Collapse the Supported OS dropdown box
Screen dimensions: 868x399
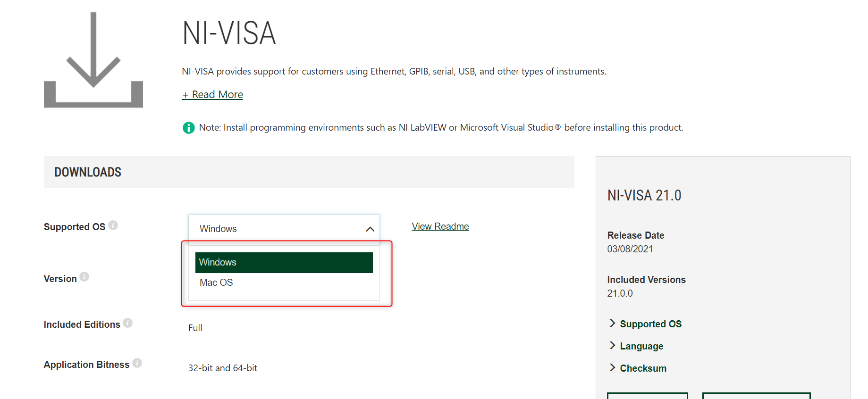tap(284, 229)
